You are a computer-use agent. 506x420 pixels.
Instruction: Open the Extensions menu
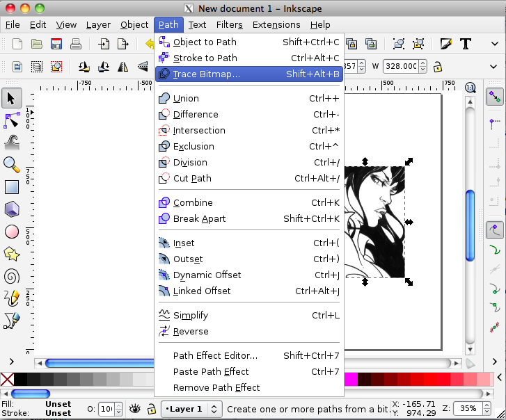pos(276,25)
